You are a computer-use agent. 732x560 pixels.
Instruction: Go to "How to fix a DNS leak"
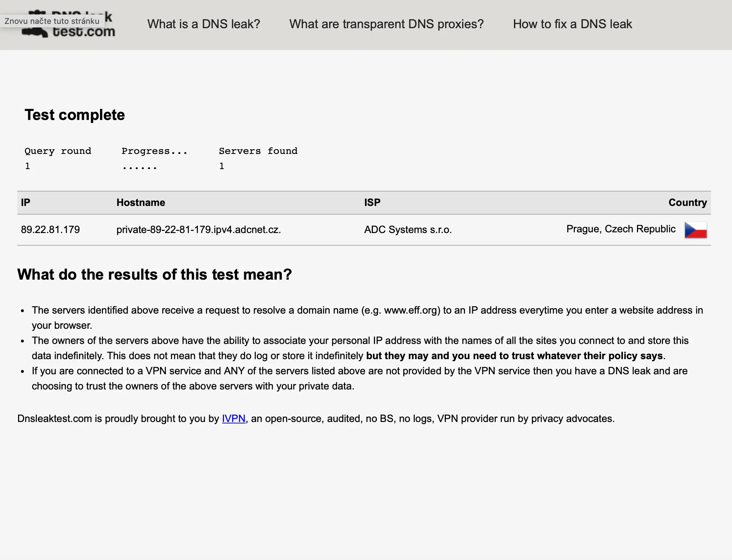[572, 24]
